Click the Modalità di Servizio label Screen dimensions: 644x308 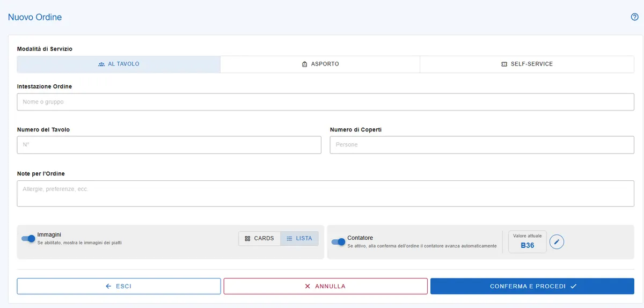45,49
